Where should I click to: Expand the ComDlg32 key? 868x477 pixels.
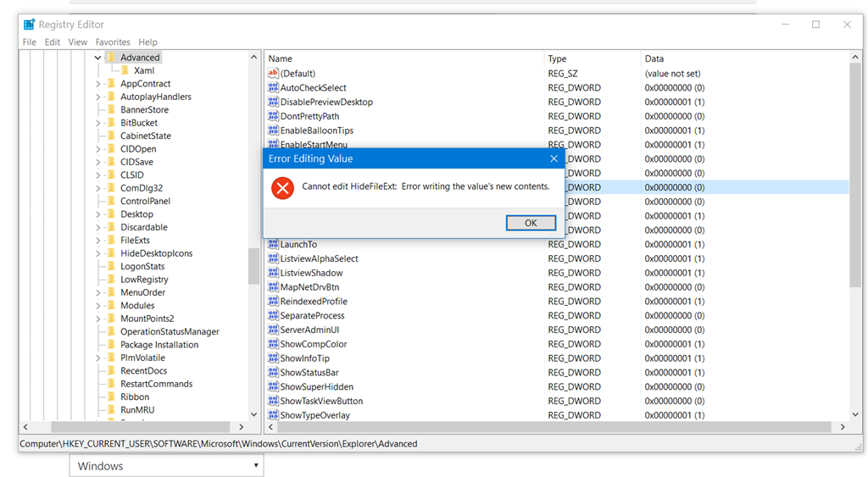click(97, 188)
